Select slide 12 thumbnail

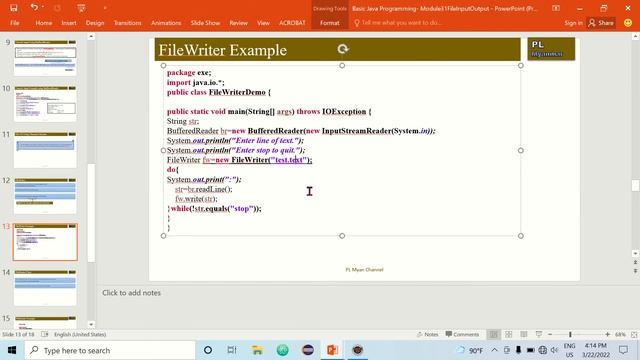pyautogui.click(x=45, y=196)
